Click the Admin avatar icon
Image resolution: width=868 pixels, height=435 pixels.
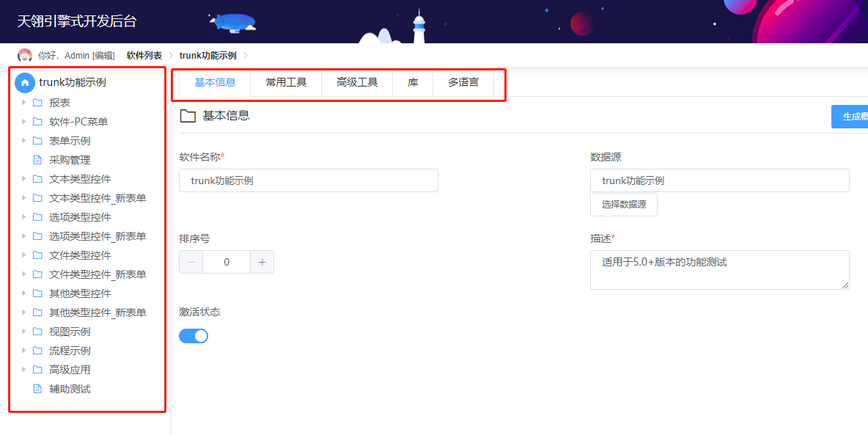tap(24, 54)
